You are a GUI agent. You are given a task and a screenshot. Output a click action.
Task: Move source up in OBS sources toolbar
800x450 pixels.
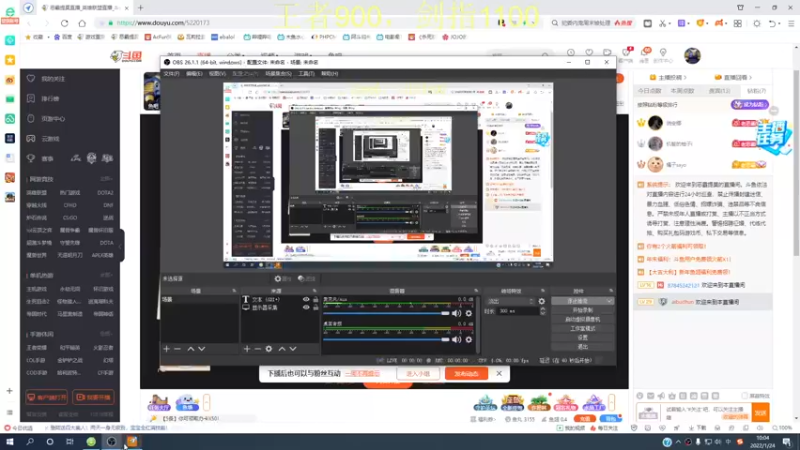pyautogui.click(x=282, y=349)
